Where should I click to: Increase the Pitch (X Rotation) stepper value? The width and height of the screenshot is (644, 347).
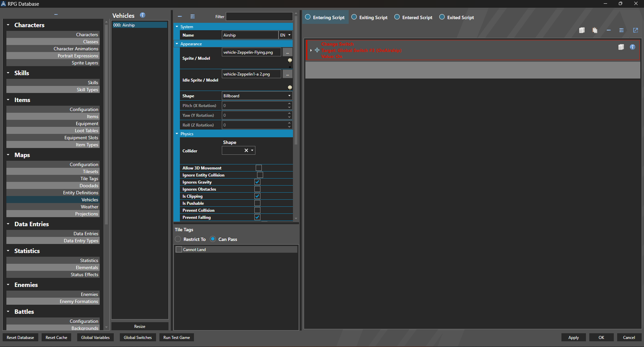(x=289, y=104)
